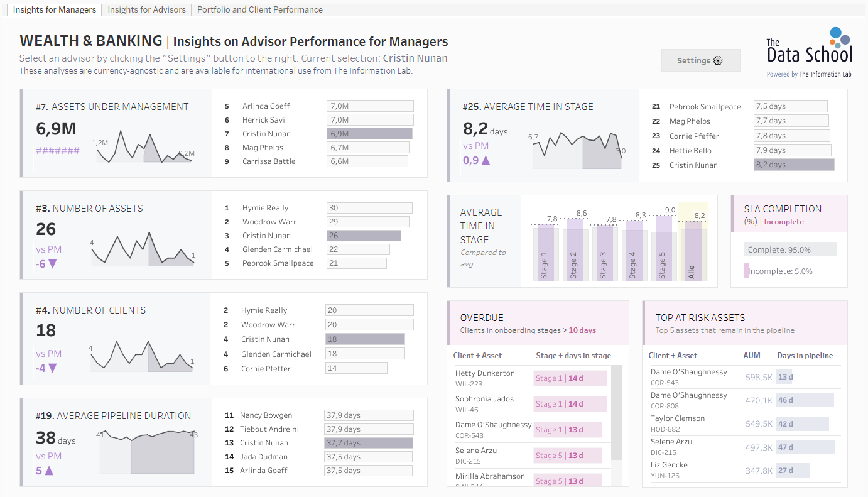Select Jada Dudman 37,5 days bar
Screen dimensions: 868x497
[x=368, y=457]
